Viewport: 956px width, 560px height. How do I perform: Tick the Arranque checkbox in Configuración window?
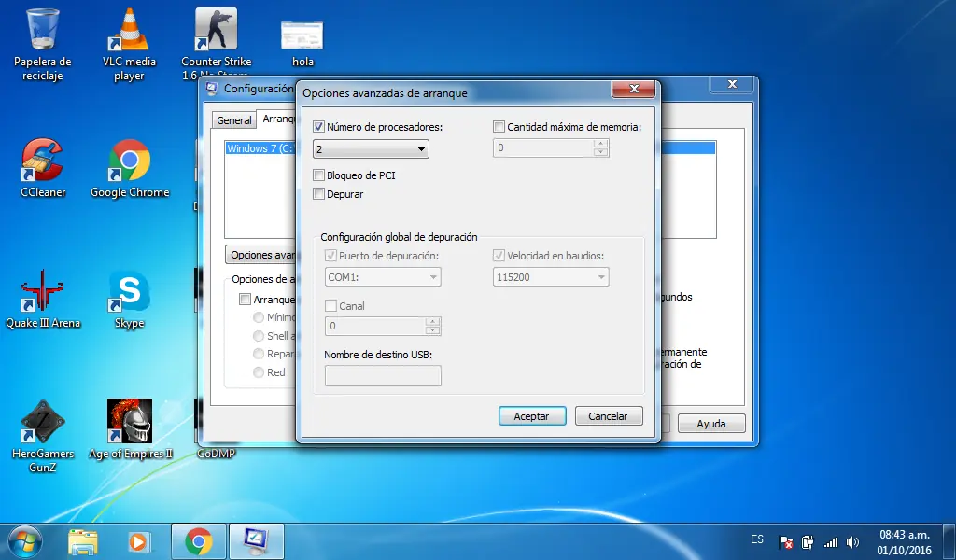point(246,300)
